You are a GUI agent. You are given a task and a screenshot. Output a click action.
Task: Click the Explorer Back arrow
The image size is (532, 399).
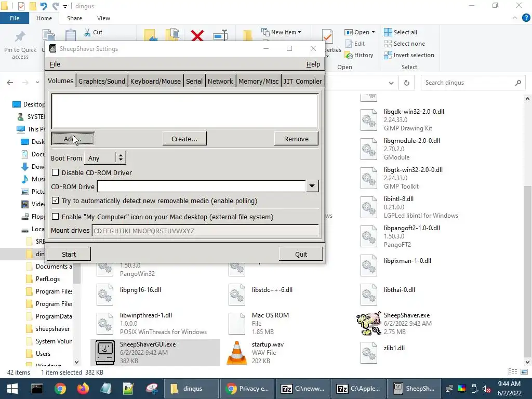tap(10, 83)
